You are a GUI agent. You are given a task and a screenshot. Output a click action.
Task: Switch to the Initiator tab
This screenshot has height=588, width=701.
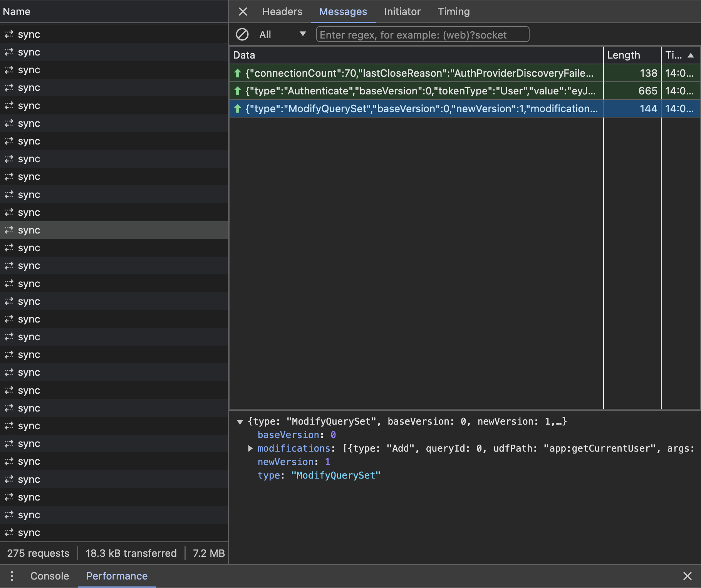click(402, 12)
